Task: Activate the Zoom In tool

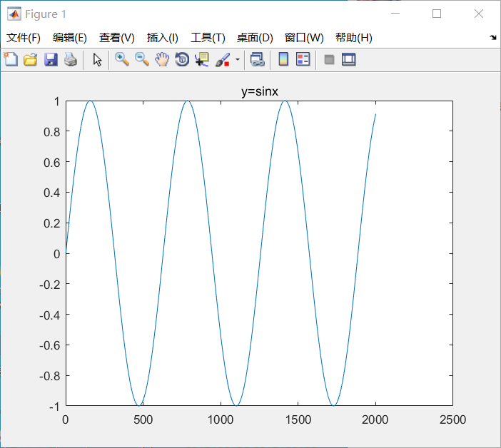Action: [x=122, y=59]
